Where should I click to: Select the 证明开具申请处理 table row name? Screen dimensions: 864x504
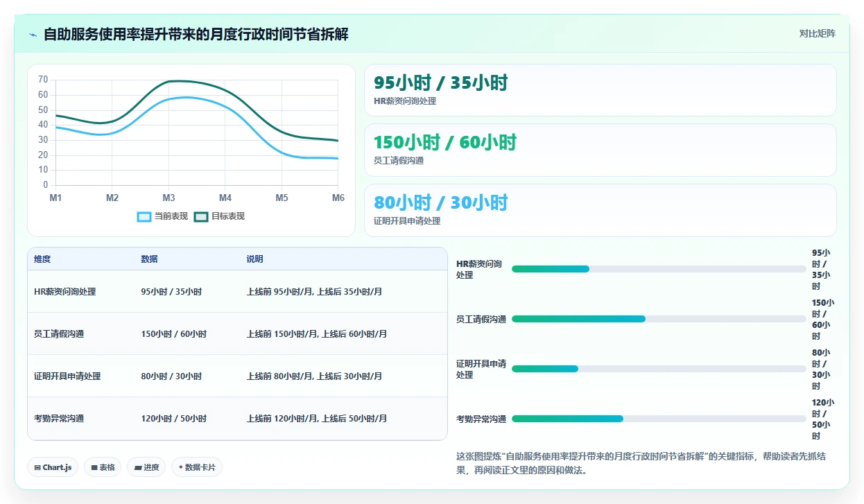click(67, 376)
